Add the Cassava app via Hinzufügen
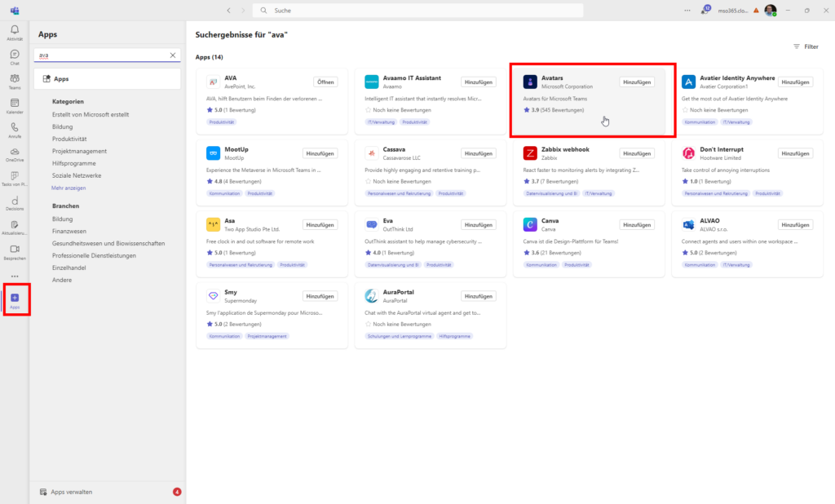 [x=478, y=153]
